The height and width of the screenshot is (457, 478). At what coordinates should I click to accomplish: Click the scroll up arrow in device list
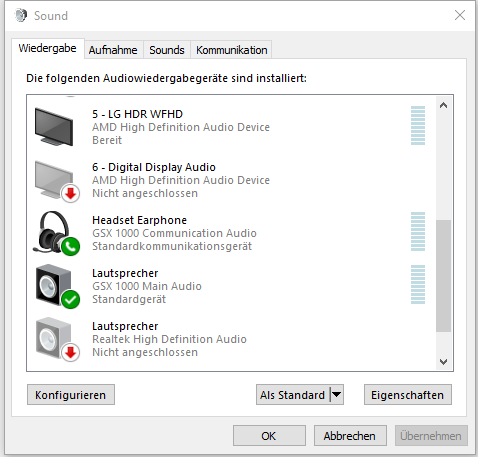[x=443, y=106]
